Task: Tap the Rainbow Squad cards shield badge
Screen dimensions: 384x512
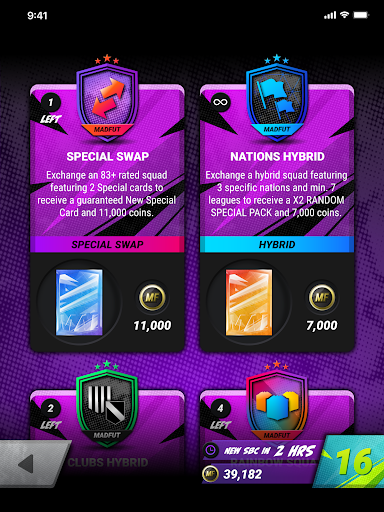Action: click(277, 405)
